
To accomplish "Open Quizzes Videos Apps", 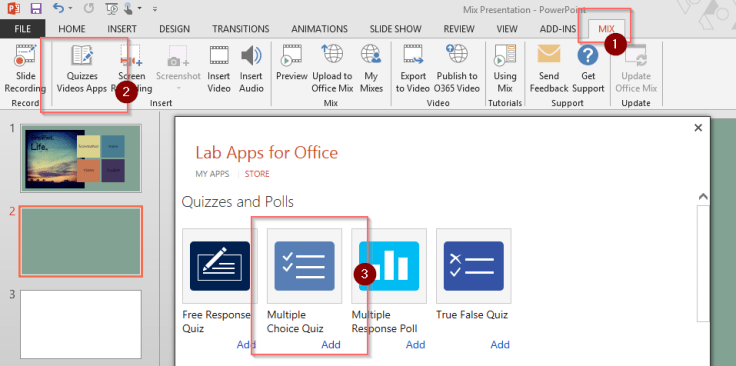I will (x=82, y=69).
